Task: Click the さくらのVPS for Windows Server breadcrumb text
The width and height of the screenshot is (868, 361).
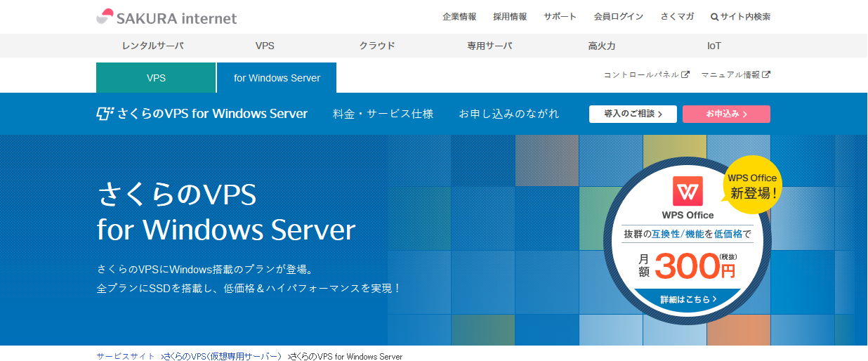Action: [x=347, y=356]
